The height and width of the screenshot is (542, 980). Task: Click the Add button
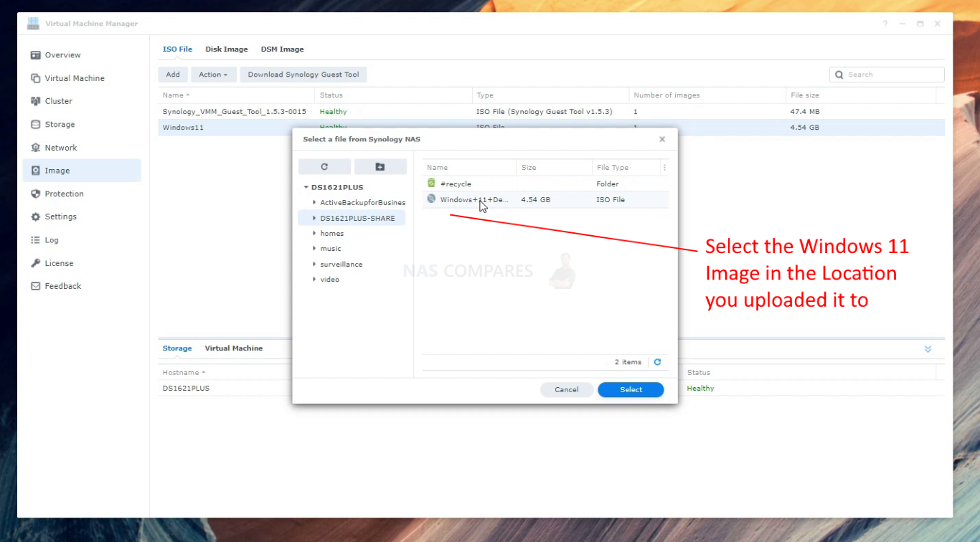pos(173,75)
